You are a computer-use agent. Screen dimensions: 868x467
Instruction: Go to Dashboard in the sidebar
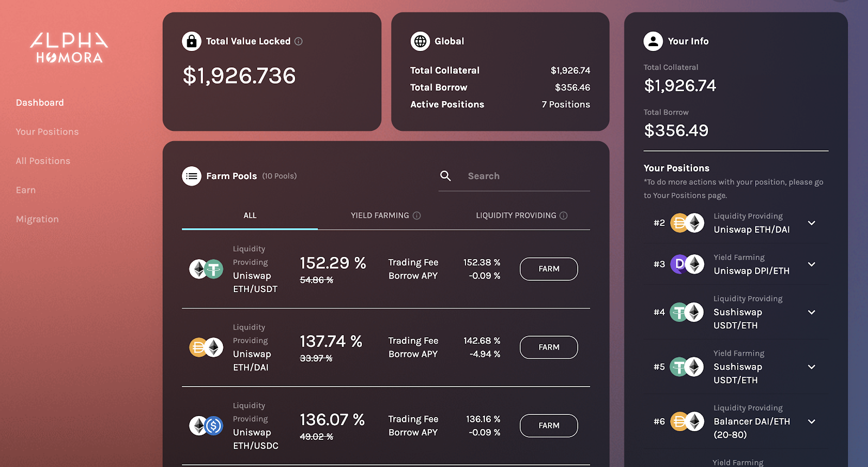pos(40,103)
